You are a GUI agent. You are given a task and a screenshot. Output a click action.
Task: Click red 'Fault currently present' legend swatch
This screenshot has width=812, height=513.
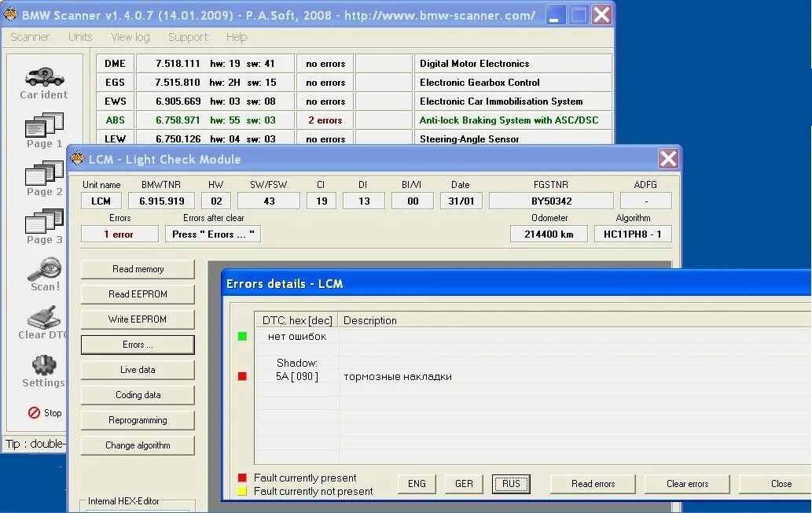pos(242,478)
